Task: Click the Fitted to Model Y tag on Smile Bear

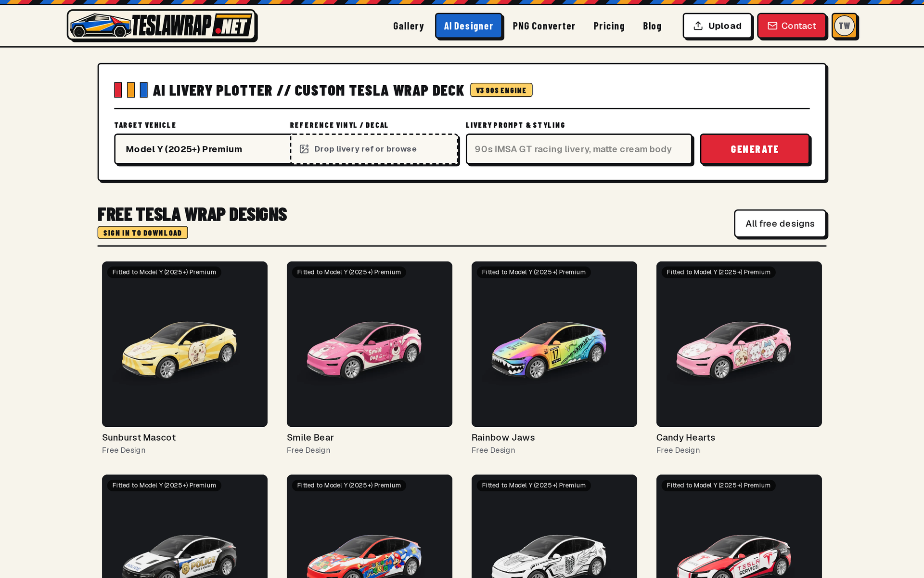Action: (x=349, y=272)
